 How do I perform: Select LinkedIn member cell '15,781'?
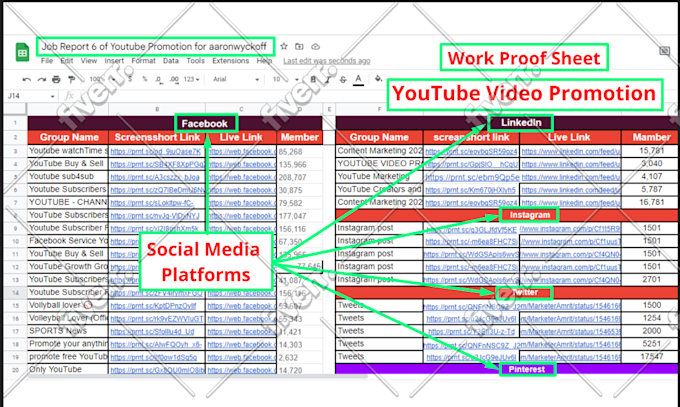pos(651,151)
